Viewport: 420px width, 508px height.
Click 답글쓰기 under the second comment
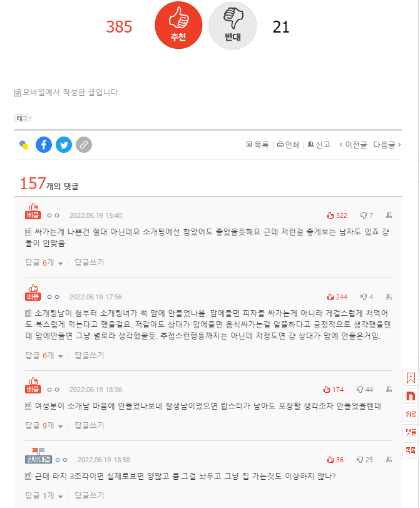(x=90, y=355)
